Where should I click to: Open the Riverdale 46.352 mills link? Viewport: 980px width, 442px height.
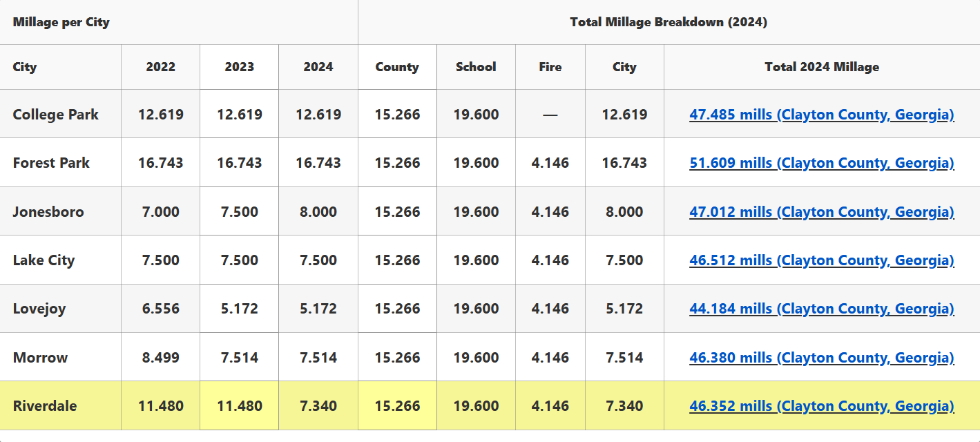click(x=821, y=406)
